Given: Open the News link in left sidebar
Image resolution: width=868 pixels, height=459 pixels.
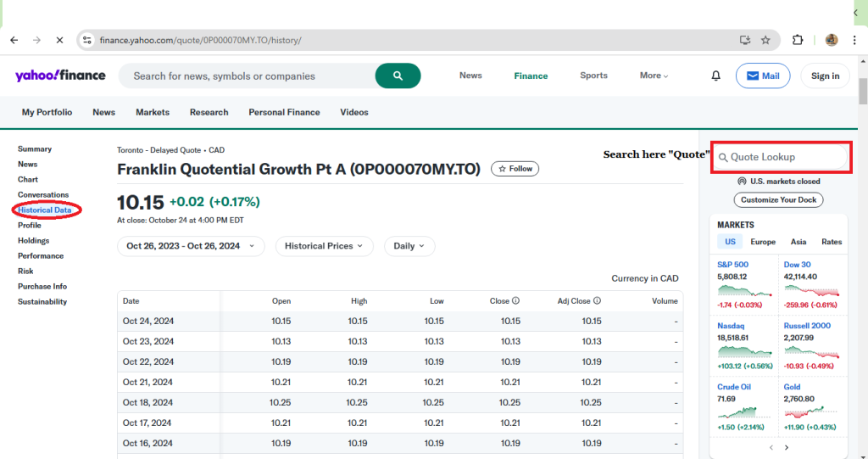Looking at the screenshot, I should [28, 164].
